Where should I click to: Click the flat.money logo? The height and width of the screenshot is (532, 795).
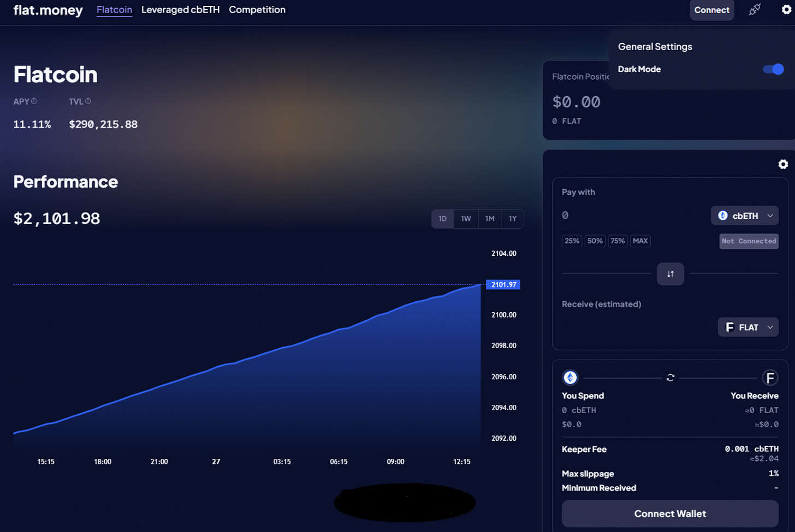click(x=48, y=10)
